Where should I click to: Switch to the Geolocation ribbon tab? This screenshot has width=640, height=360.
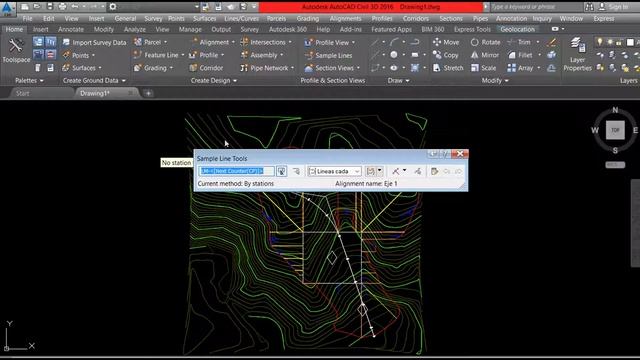point(518,29)
